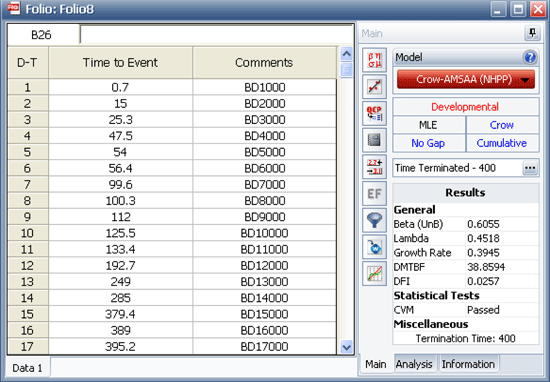Click the EF effectiveness factors icon
This screenshot has height=382, width=550.
click(374, 193)
